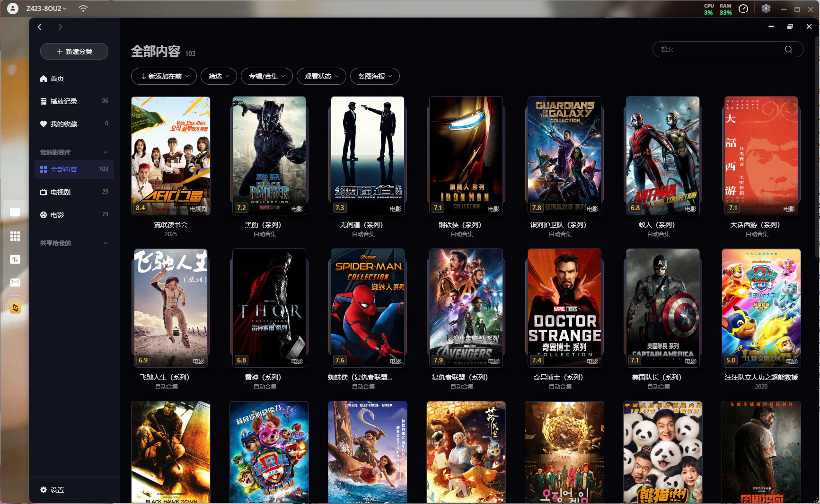The image size is (820, 504).
Task: Open the desktop monitor icon in dock
Action: coord(15,213)
